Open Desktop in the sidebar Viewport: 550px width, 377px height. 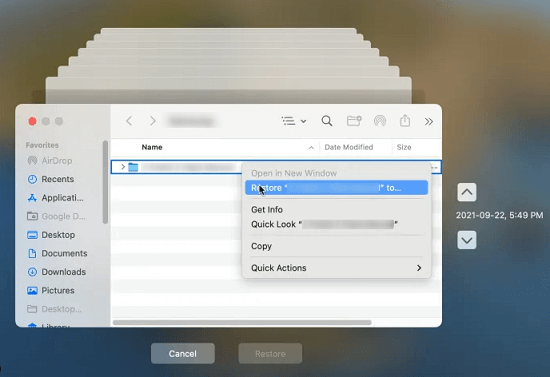pyautogui.click(x=58, y=235)
